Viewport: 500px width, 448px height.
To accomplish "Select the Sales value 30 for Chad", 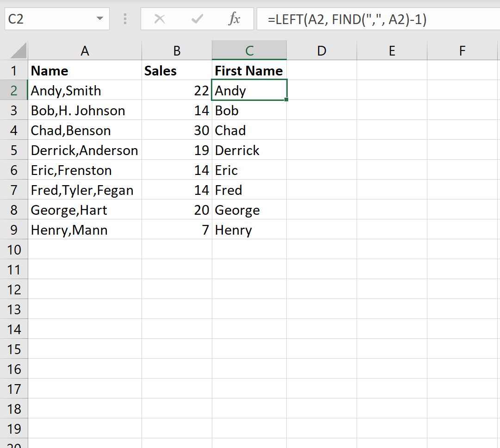I will click(177, 130).
